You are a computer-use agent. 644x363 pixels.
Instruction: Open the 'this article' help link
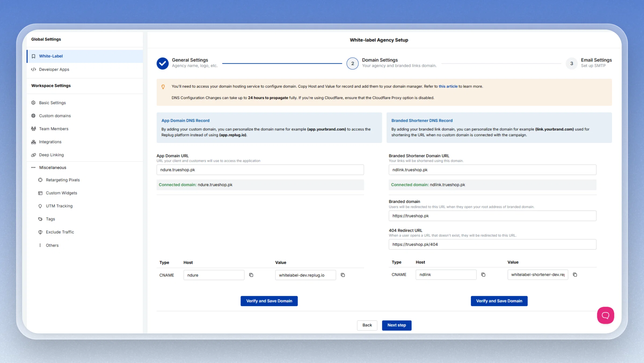click(448, 86)
